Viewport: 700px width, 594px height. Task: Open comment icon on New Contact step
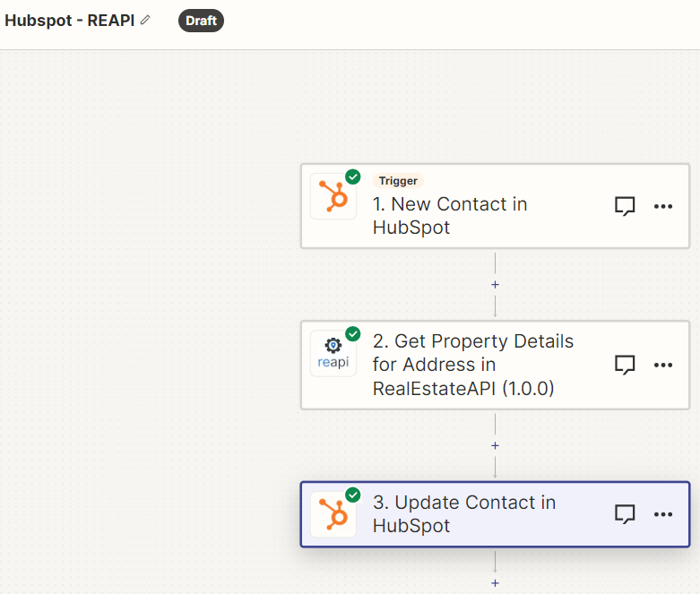[625, 206]
